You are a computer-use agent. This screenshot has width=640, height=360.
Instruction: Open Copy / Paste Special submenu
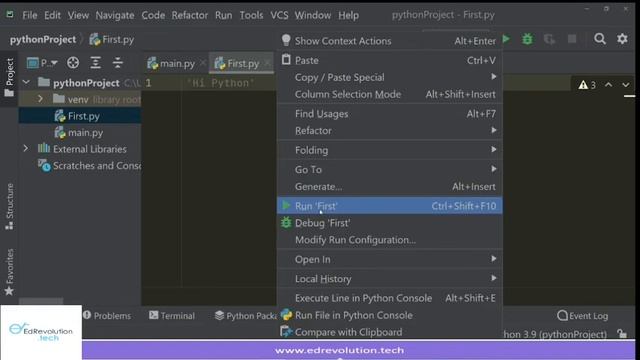tap(389, 77)
